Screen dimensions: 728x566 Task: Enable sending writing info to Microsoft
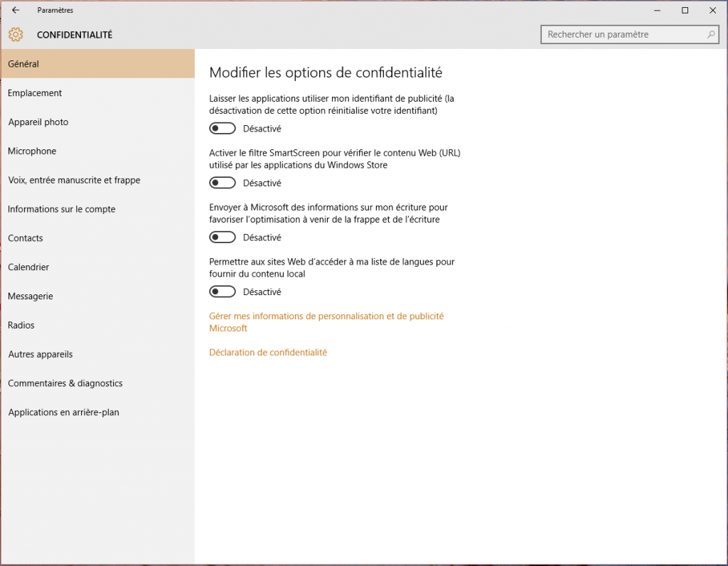[222, 237]
